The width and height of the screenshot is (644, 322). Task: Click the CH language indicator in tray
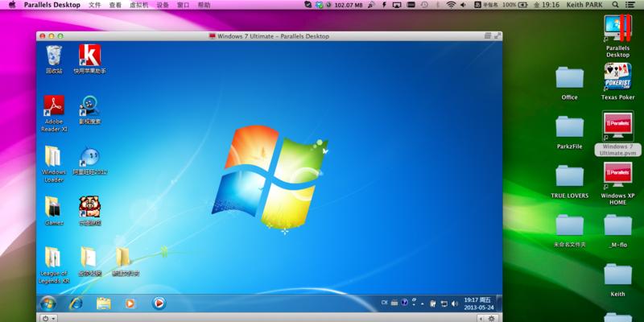click(385, 303)
